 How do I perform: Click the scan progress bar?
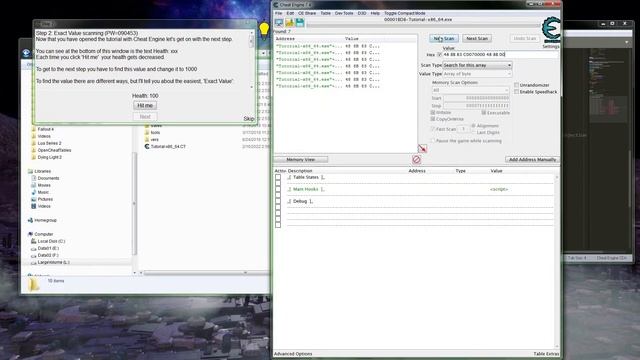422,25
